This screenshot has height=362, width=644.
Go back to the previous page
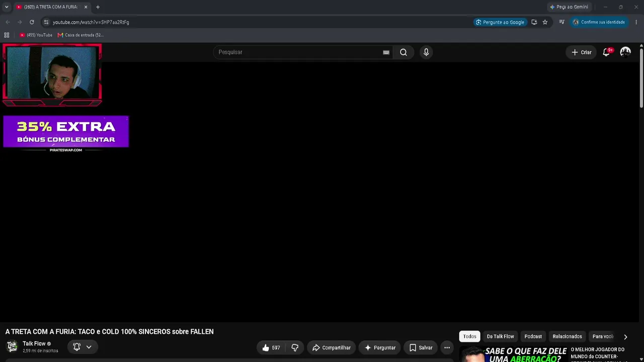[x=8, y=22]
